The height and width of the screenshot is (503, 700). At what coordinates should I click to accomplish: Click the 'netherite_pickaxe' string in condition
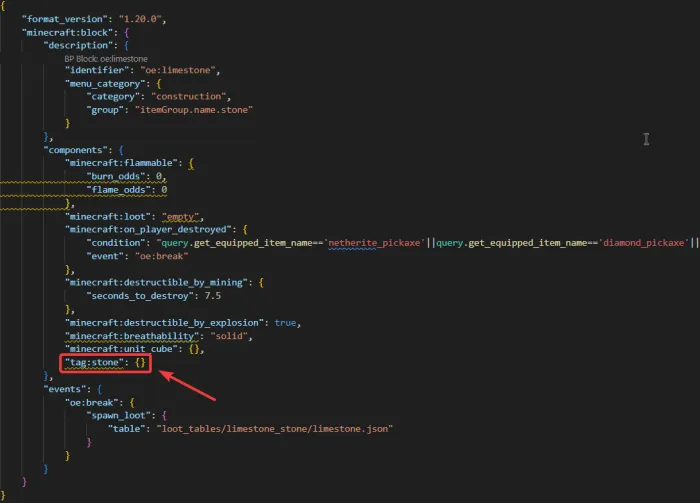point(374,243)
